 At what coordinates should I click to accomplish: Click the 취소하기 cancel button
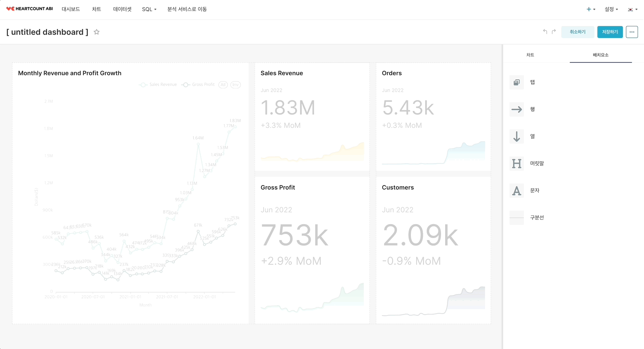click(578, 32)
